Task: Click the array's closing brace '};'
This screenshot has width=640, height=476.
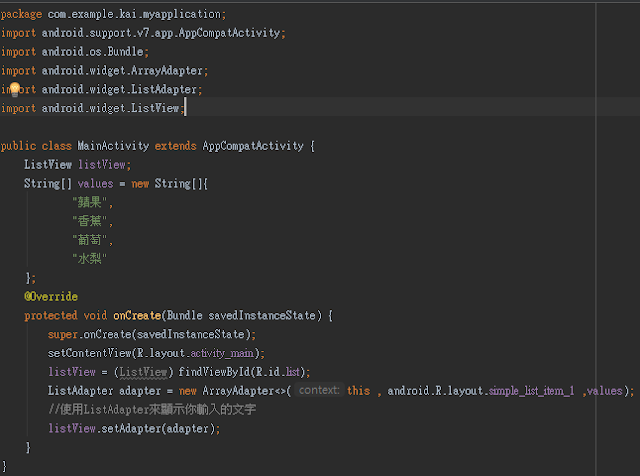Action: click(31, 278)
